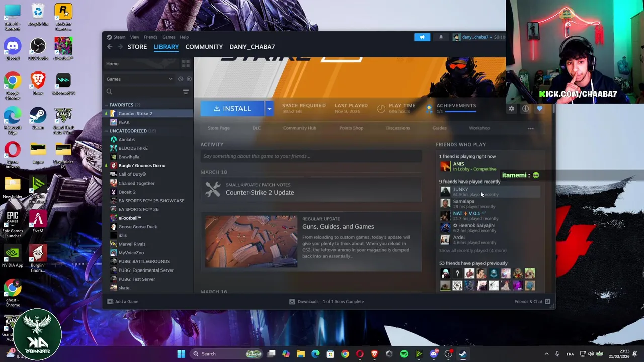This screenshot has height=362, width=644.
Task: Open Friends & Chat icon
Action: (548, 302)
